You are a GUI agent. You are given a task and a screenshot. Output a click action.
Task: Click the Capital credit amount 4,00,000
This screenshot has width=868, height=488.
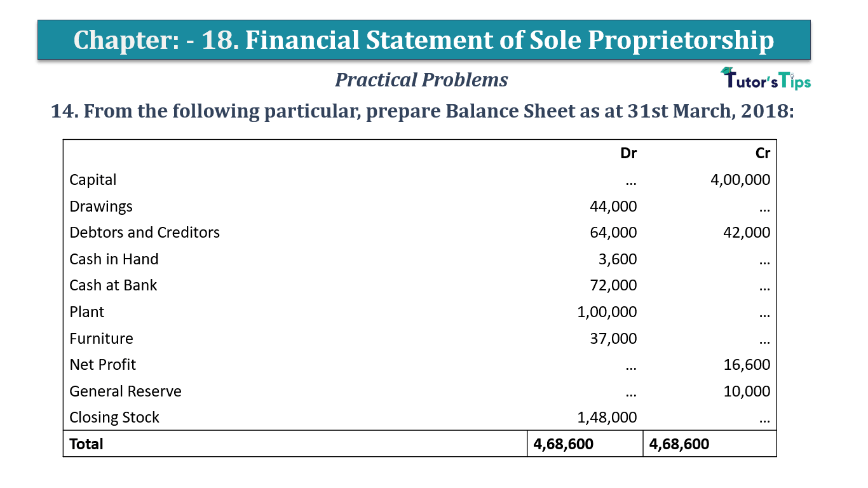click(x=740, y=180)
